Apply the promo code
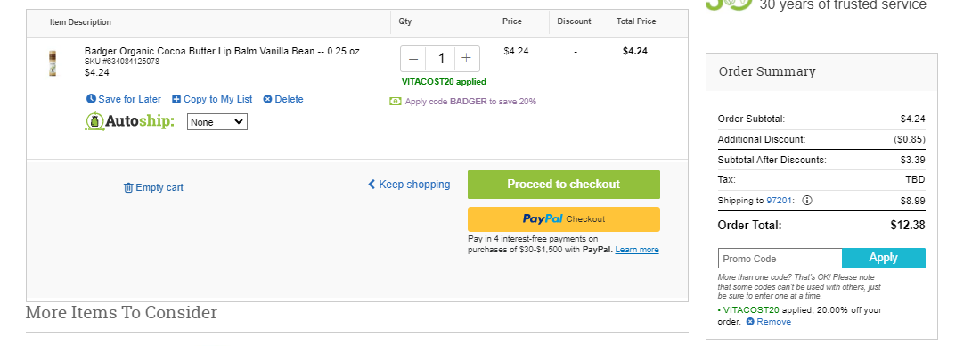Image resolution: width=980 pixels, height=346 pixels. (x=884, y=258)
